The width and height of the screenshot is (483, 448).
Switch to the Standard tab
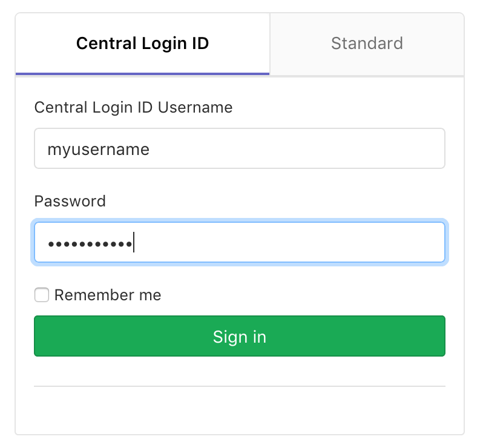click(x=367, y=44)
